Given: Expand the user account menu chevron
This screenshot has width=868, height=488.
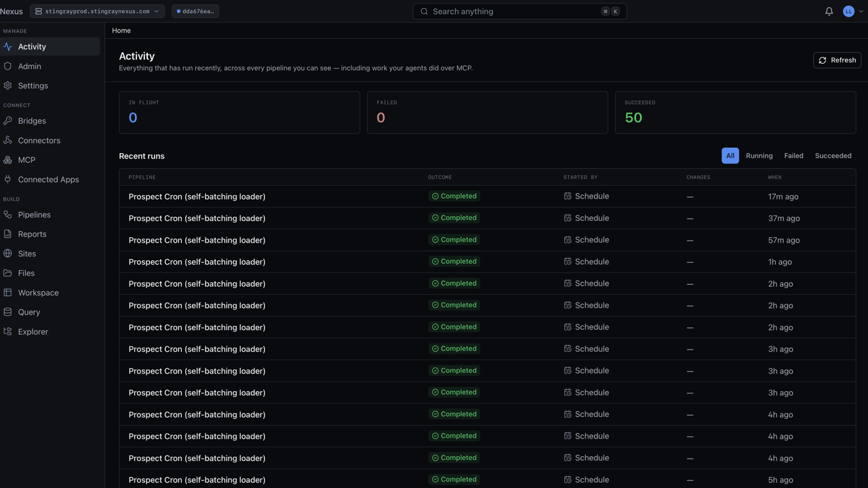Looking at the screenshot, I should (x=861, y=12).
